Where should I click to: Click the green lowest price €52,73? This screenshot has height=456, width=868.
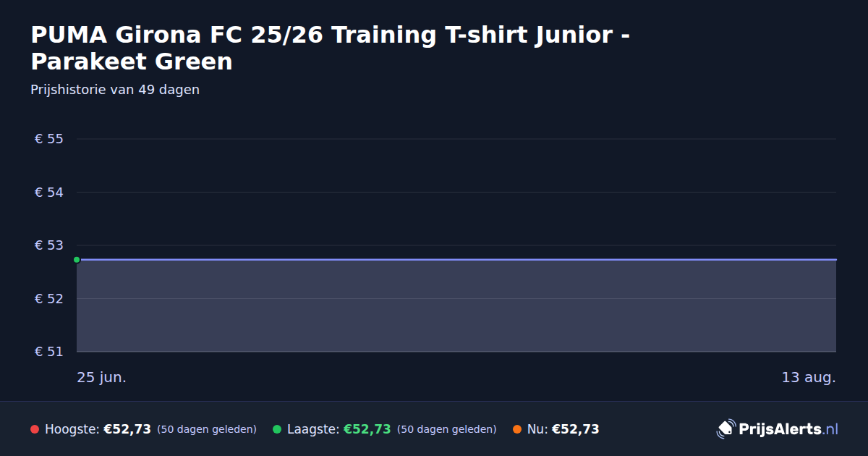(x=367, y=429)
